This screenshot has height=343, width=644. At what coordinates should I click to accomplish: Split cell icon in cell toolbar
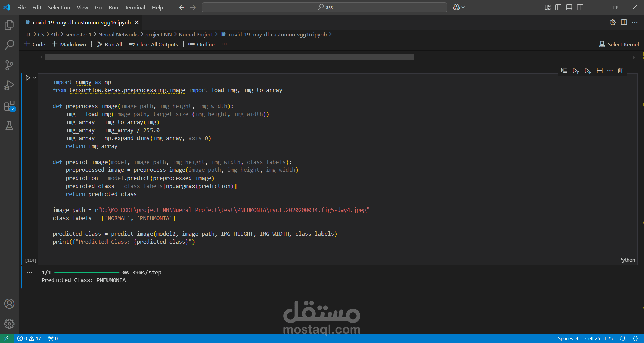pos(600,71)
